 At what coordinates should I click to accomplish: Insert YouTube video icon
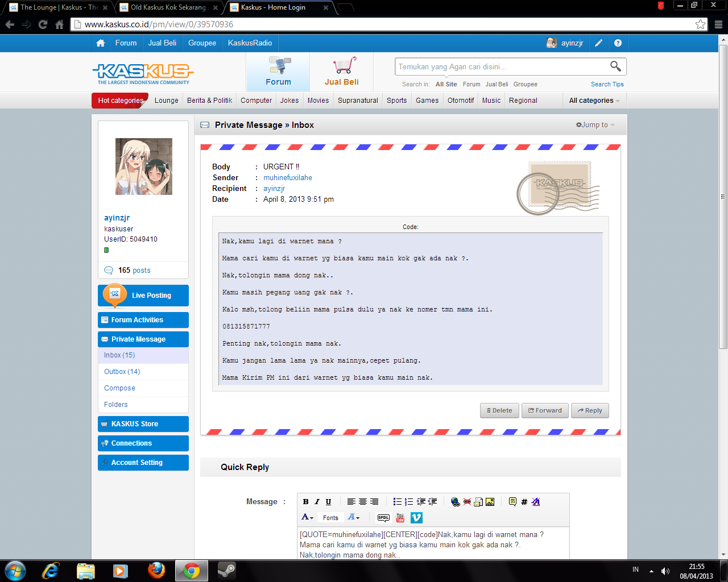400,518
